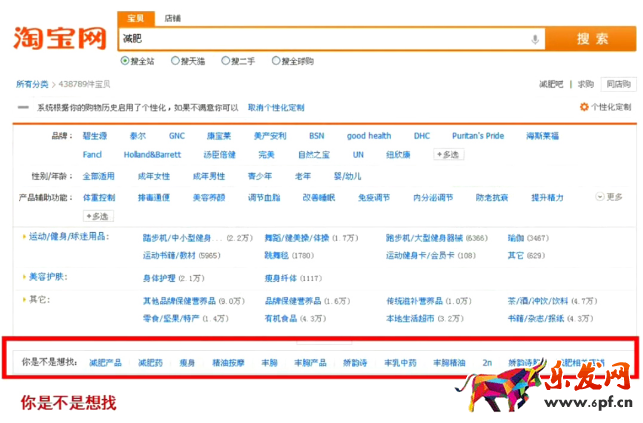643x423 pixels.
Task: Click suggested search 减肥产品
Action: pyautogui.click(x=105, y=363)
